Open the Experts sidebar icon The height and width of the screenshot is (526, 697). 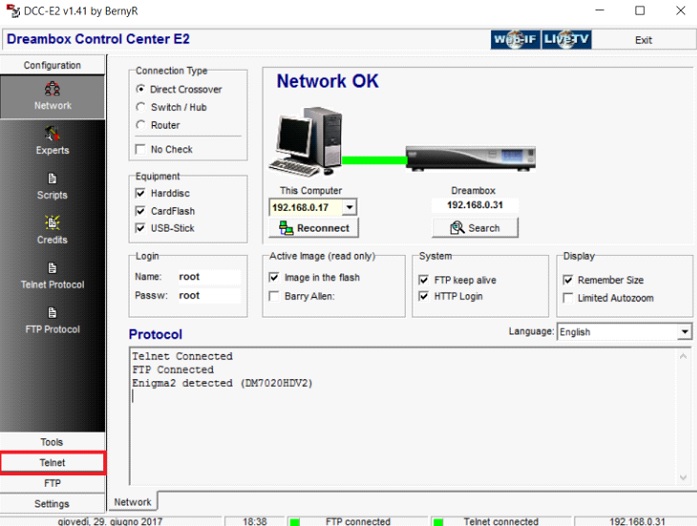pyautogui.click(x=52, y=140)
